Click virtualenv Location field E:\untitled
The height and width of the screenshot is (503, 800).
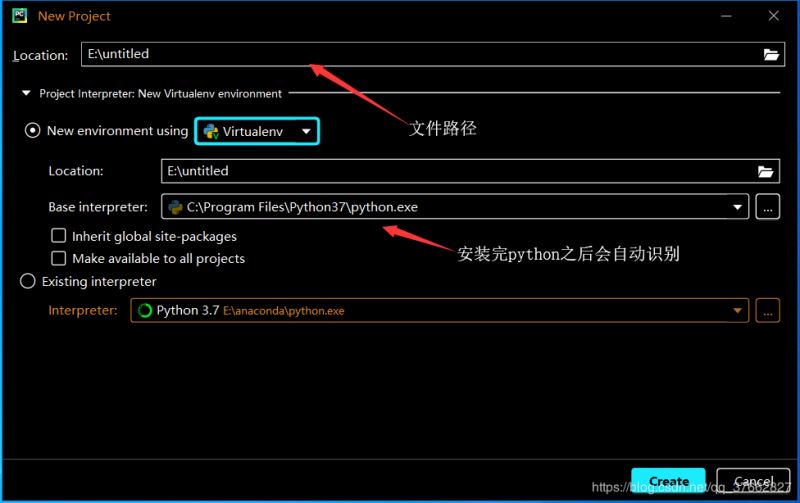coord(470,171)
